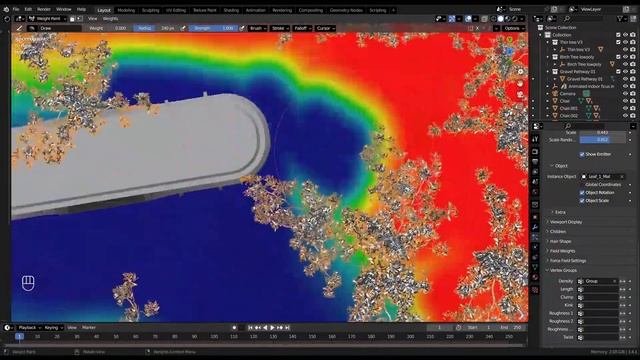Toggle the Object Rotation checkbox

pyautogui.click(x=582, y=193)
